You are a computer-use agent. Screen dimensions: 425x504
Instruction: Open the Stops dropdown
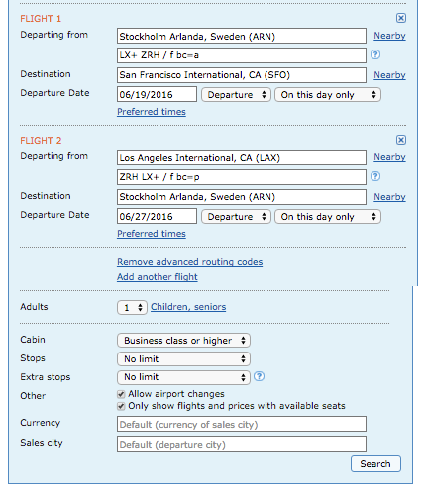click(x=183, y=359)
